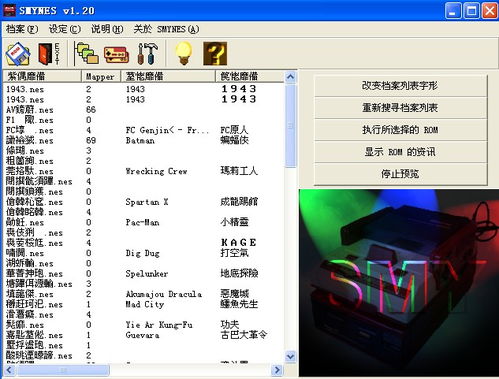Minimize the SMYNES window
499x379 pixels.
click(453, 11)
